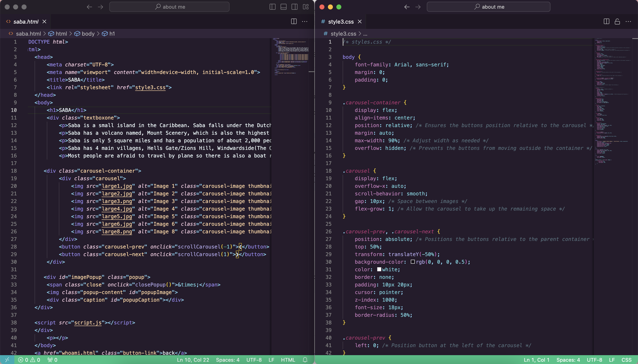Screen dimensions: 638x364
Task: Click the lock icon by style3.css
Action: pyautogui.click(x=617, y=21)
